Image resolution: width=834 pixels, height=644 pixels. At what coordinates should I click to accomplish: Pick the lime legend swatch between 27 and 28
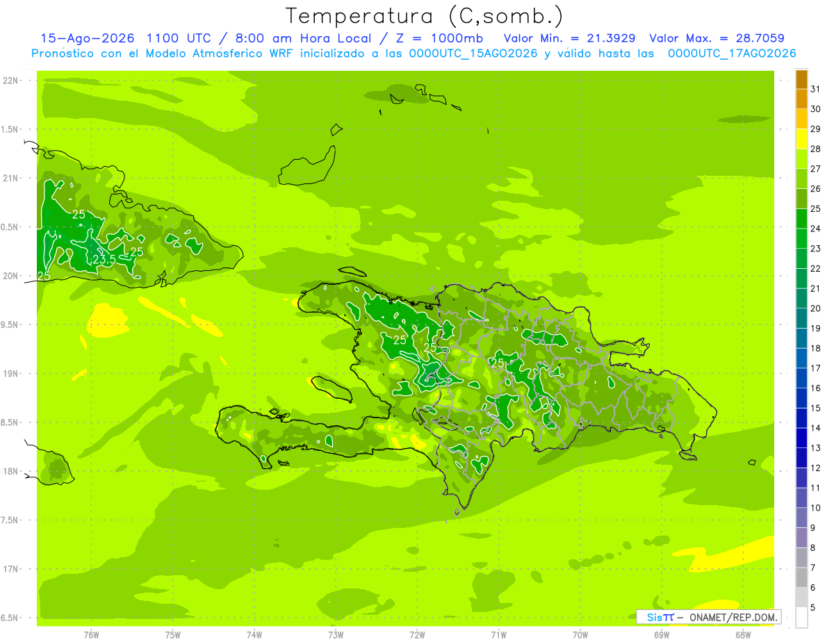pyautogui.click(x=801, y=159)
